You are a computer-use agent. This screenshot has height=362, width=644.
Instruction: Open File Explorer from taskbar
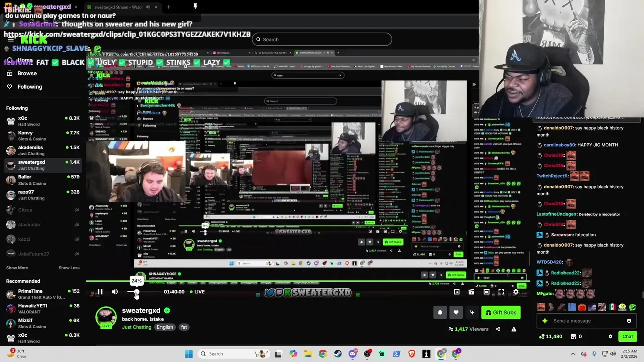[x=308, y=354]
